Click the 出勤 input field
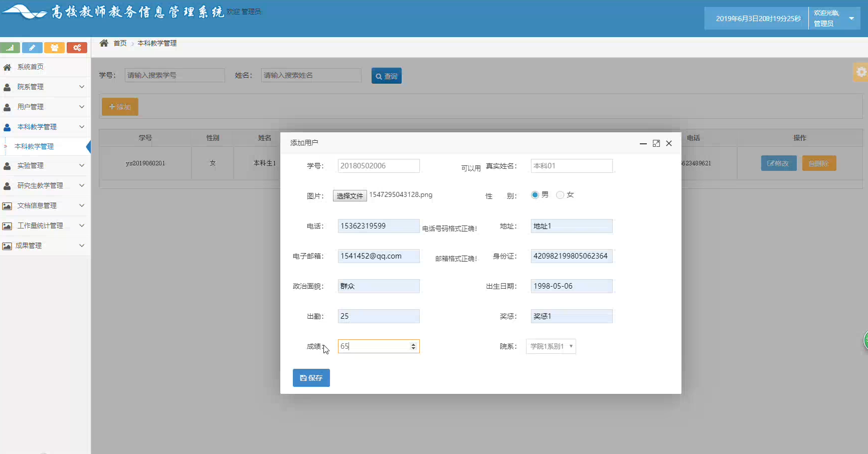The width and height of the screenshot is (868, 454). click(379, 316)
